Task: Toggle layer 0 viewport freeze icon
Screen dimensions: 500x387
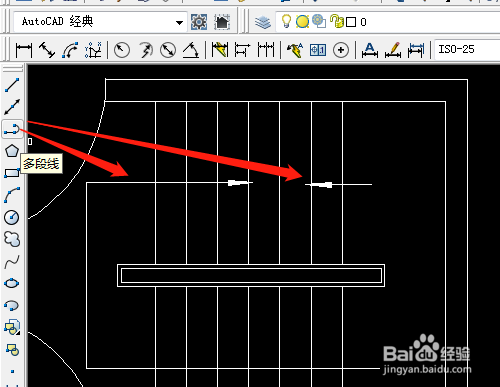Action: tap(319, 21)
